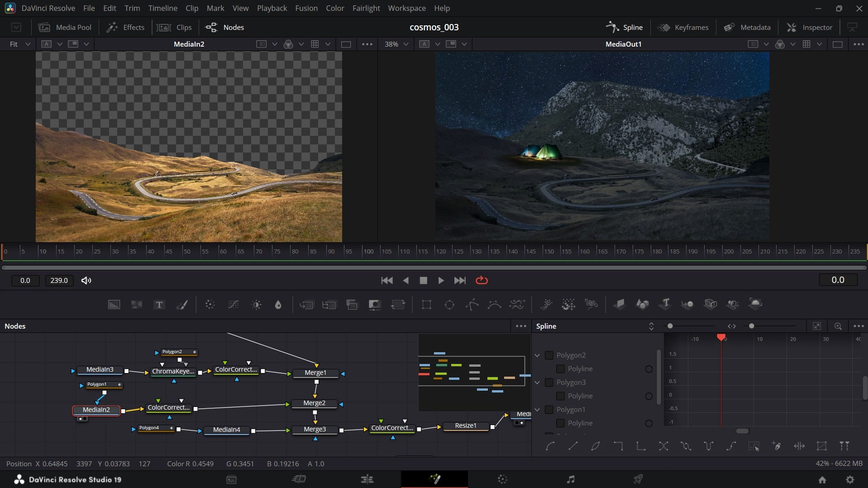Check the Polygon3 spline checkbox
868x488 pixels.
[549, 383]
